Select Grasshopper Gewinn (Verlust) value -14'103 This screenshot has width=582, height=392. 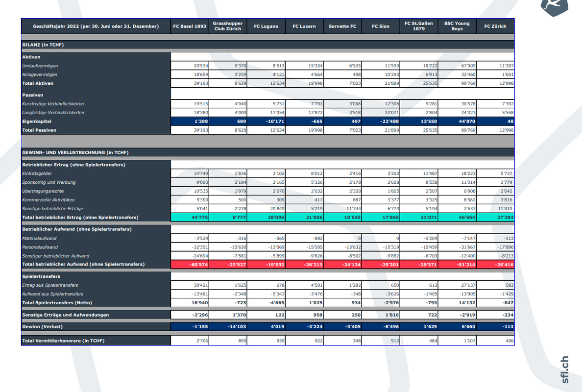pyautogui.click(x=228, y=327)
